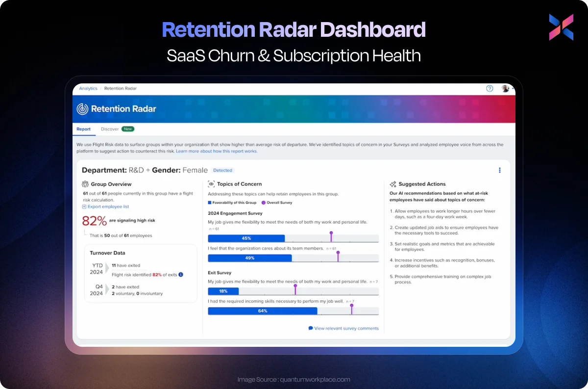Click 'Flight risk identified 82% of exits'
Viewport: 588px width, 389px height.
(x=144, y=275)
